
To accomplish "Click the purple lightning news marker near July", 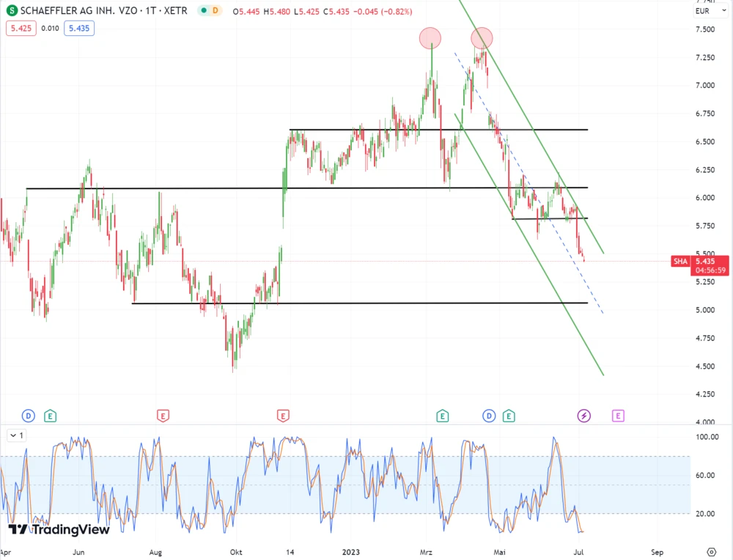I will 584,416.
